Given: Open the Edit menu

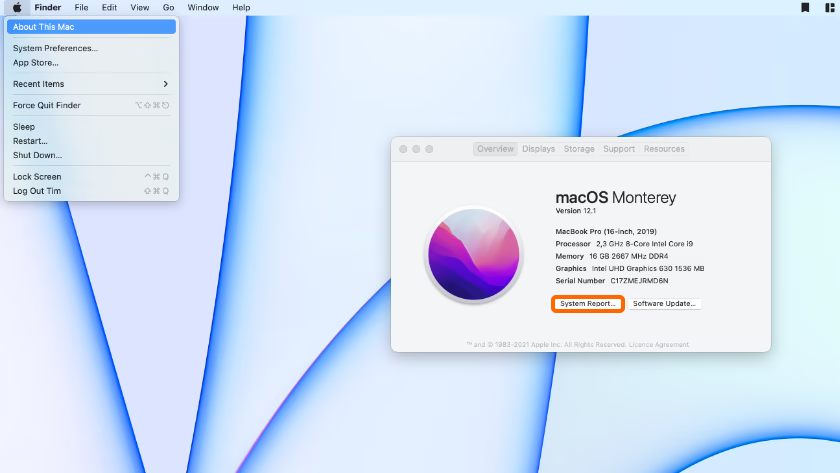Looking at the screenshot, I should pyautogui.click(x=109, y=7).
